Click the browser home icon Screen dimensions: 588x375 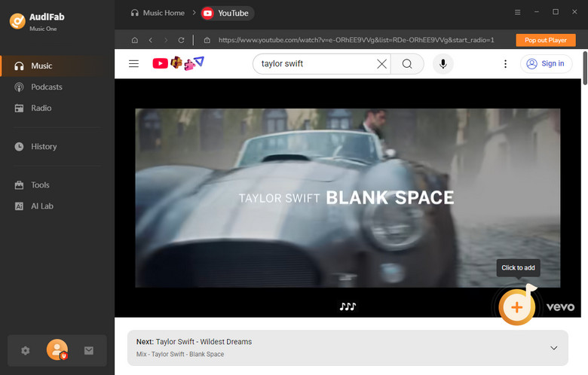(x=135, y=40)
